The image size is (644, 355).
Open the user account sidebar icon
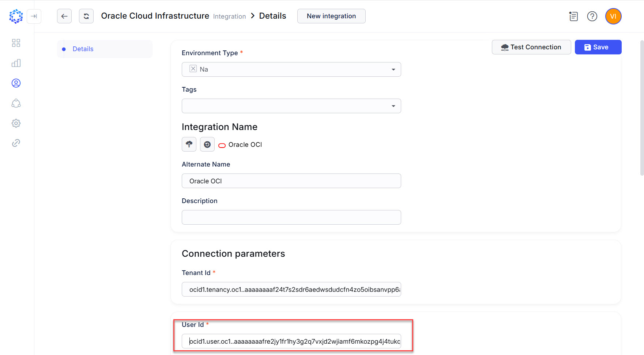16,83
